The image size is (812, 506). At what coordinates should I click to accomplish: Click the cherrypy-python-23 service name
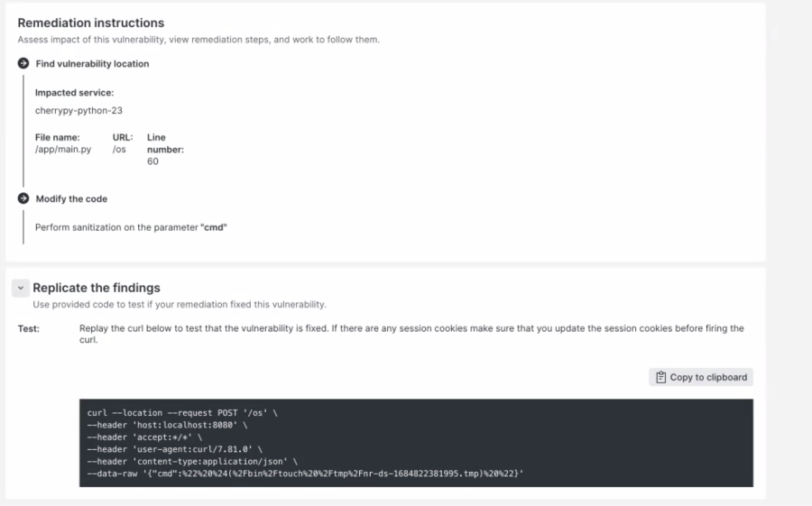(78, 110)
